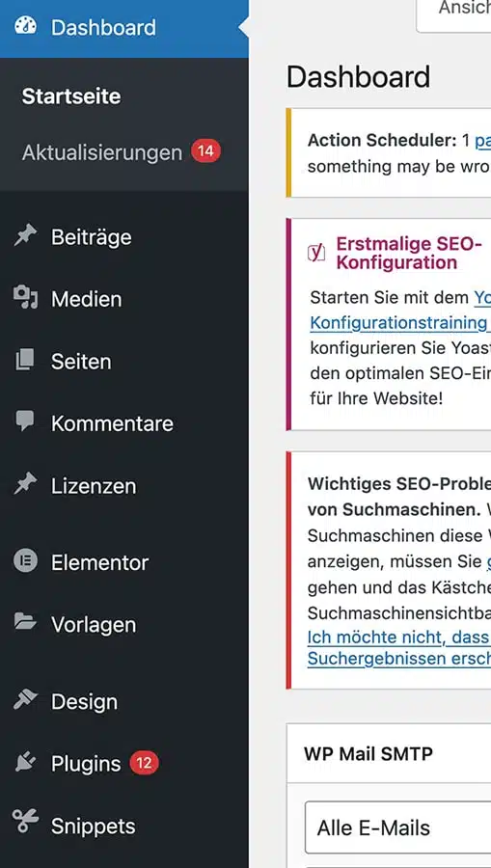Click the Lizenzen pin icon
Screen dimensions: 491x868
[25, 484]
